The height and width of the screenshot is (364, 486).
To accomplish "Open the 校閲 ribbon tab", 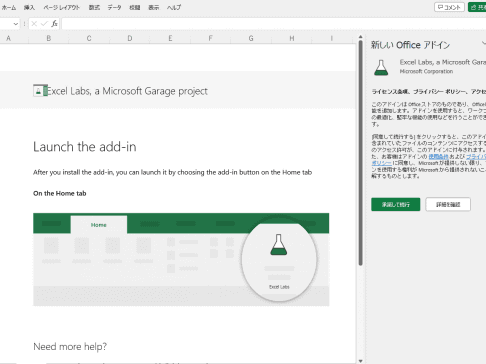I will coord(135,7).
